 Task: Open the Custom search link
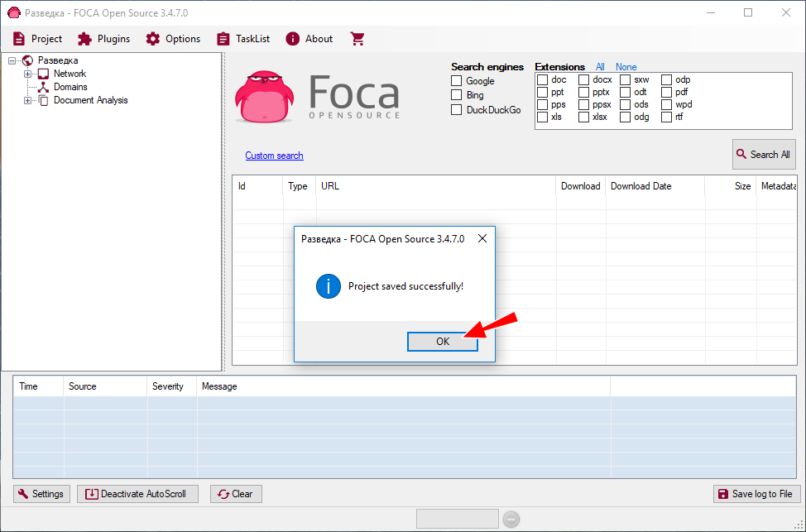[274, 156]
